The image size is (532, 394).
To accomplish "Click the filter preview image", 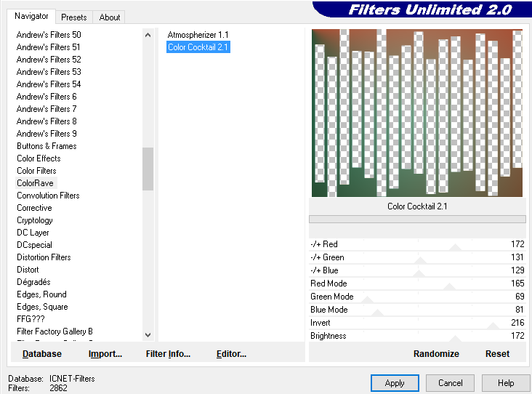I will pyautogui.click(x=417, y=113).
